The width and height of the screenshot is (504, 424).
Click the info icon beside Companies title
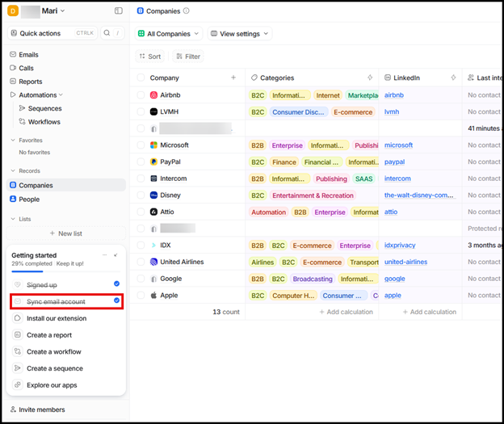click(x=187, y=11)
